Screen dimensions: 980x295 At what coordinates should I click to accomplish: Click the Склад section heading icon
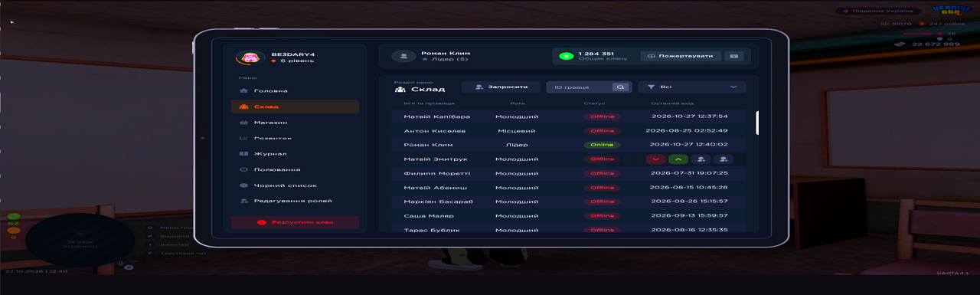[x=400, y=90]
